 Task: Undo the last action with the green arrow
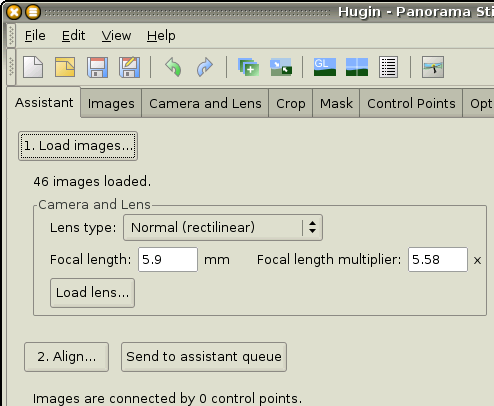(173, 67)
